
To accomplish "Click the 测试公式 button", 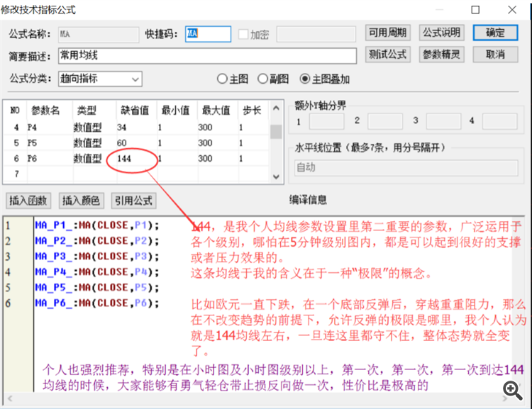I will [x=388, y=55].
